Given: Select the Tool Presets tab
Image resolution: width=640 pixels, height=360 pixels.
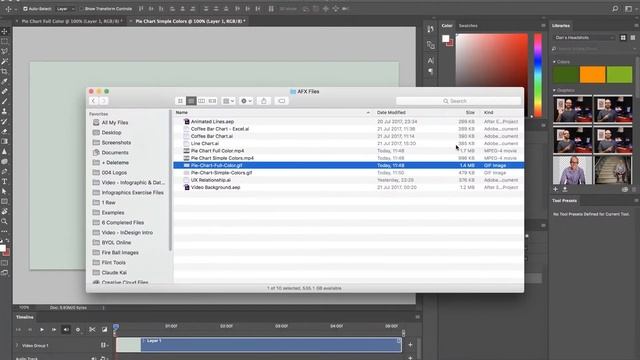Looking at the screenshot, I should 564,201.
